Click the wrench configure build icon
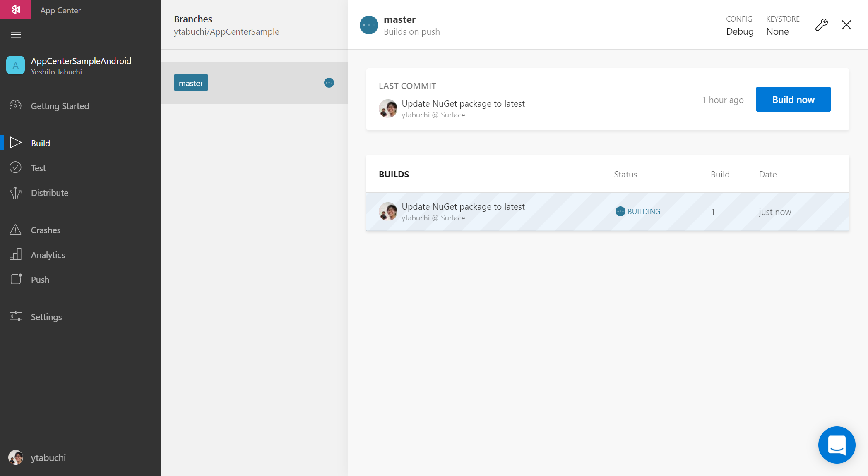Image resolution: width=868 pixels, height=476 pixels. click(x=821, y=25)
